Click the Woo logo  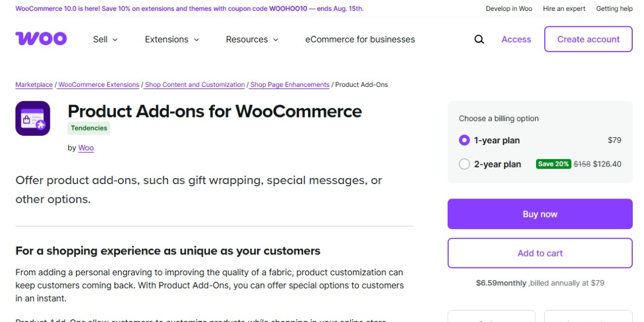coord(41,39)
